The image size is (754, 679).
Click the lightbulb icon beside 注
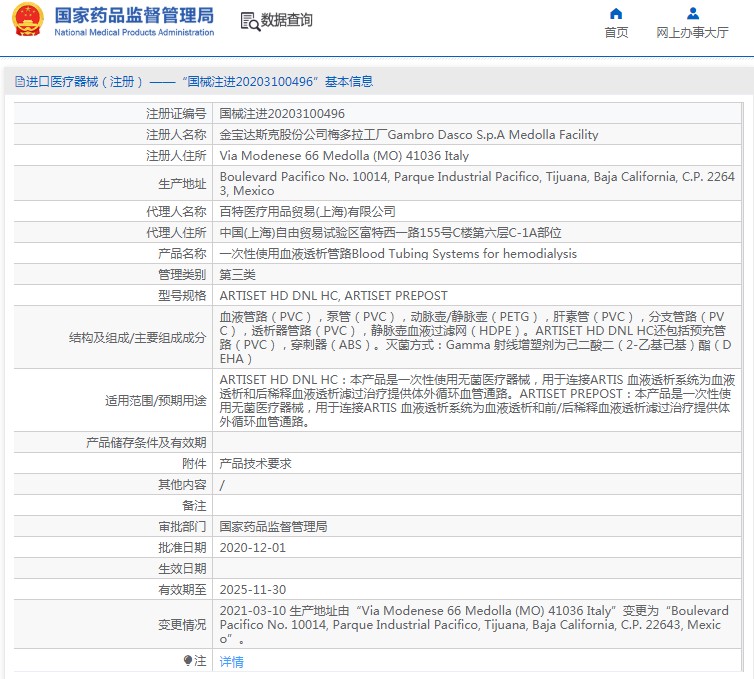point(188,661)
